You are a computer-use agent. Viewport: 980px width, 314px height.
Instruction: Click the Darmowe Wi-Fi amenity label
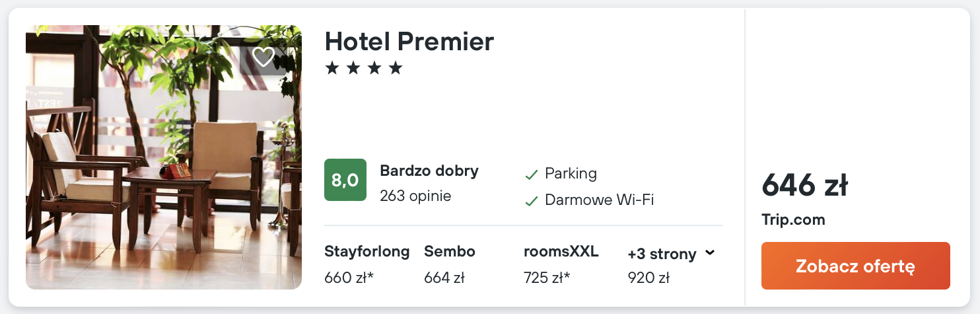coord(599,200)
